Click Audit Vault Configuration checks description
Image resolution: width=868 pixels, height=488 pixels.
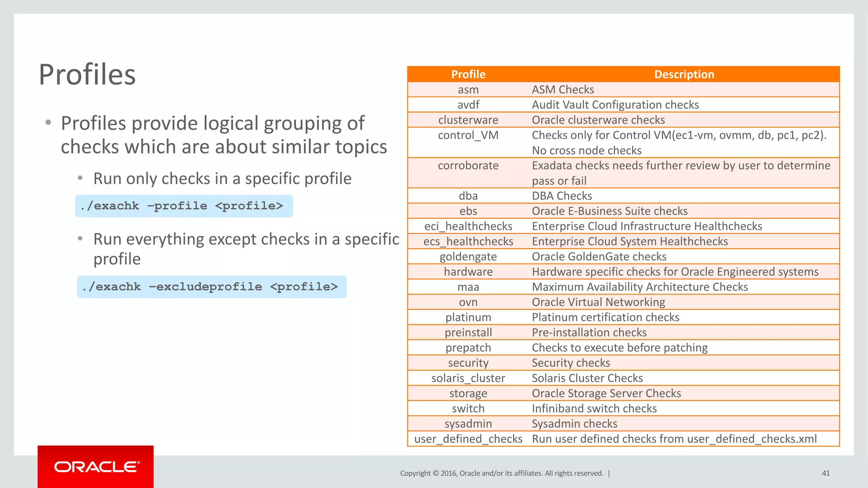[615, 105]
